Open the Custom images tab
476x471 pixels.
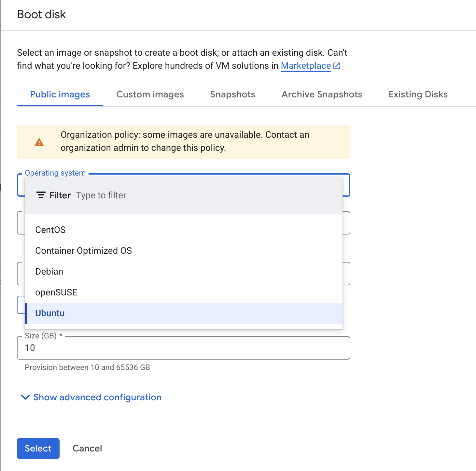150,94
